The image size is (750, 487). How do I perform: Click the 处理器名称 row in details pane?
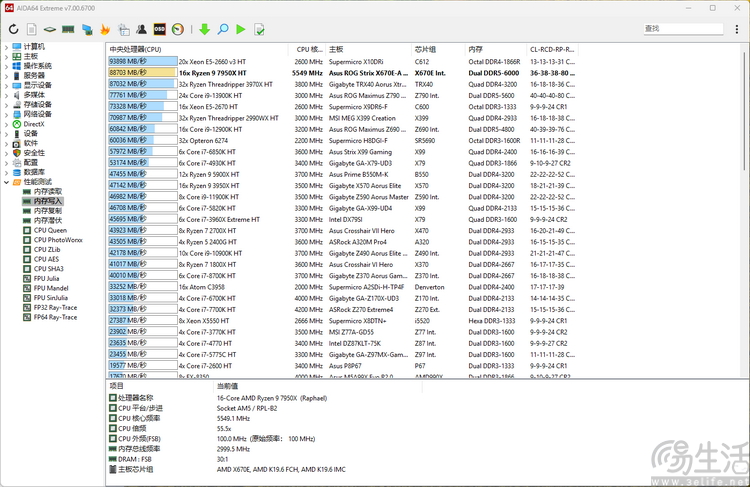click(x=218, y=398)
